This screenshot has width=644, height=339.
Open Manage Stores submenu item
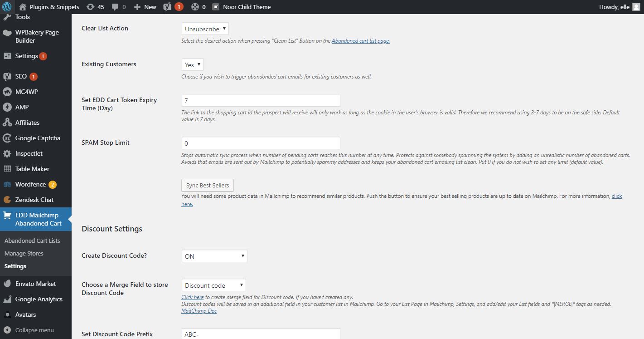pos(24,253)
